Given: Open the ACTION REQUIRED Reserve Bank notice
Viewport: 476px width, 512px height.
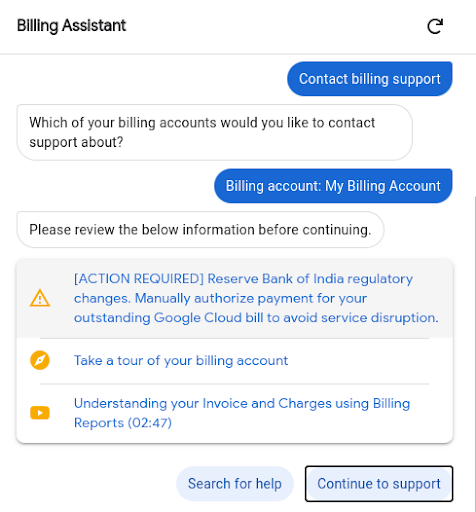Looking at the screenshot, I should 256,298.
